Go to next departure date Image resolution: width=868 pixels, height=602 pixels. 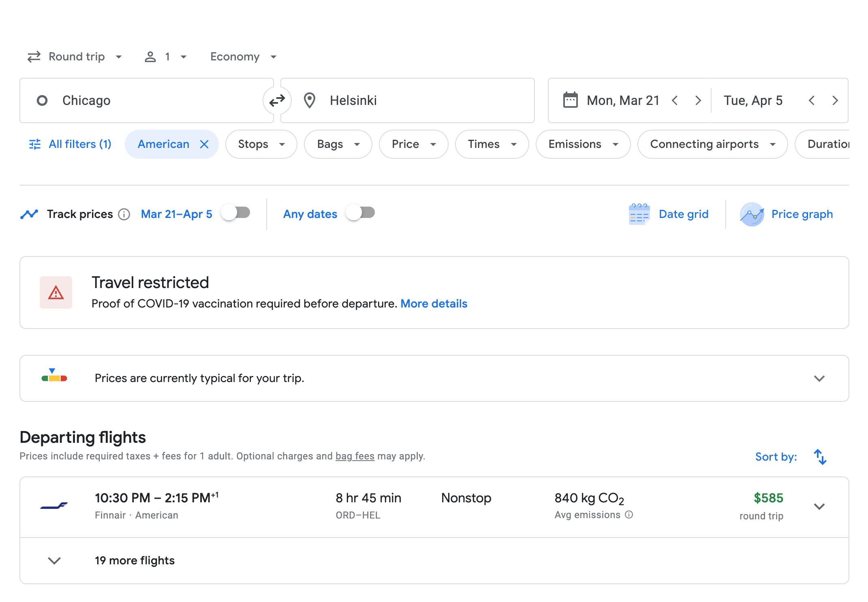point(698,100)
